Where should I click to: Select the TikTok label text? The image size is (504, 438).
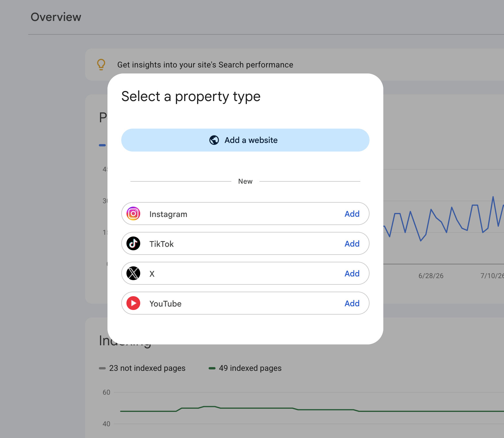(x=161, y=244)
